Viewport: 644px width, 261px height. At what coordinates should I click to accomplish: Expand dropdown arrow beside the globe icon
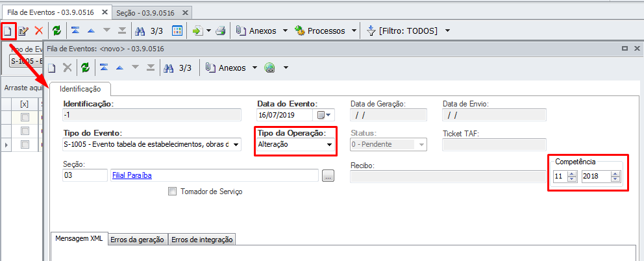(x=286, y=68)
